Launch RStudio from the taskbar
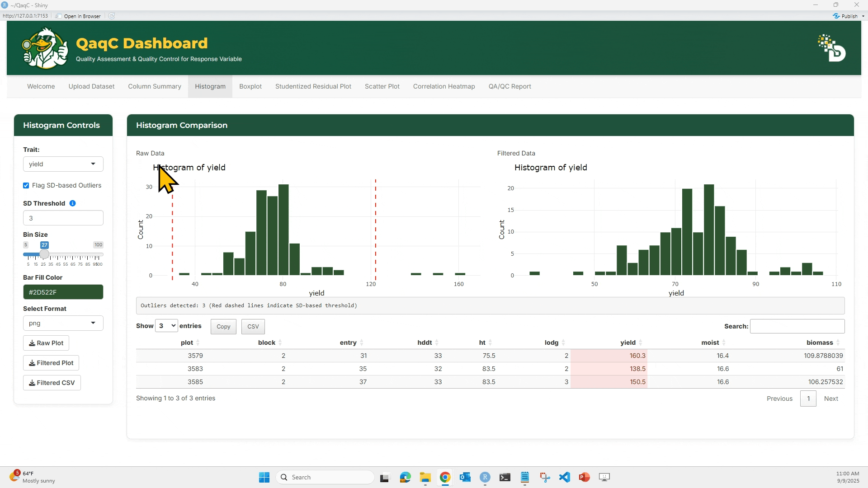This screenshot has height=488, width=868. [x=485, y=477]
